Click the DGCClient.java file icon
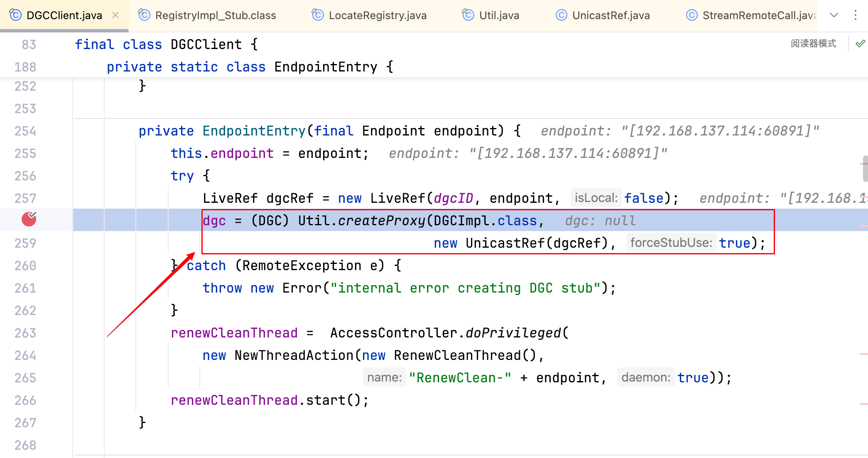The height and width of the screenshot is (458, 868). 15,15
